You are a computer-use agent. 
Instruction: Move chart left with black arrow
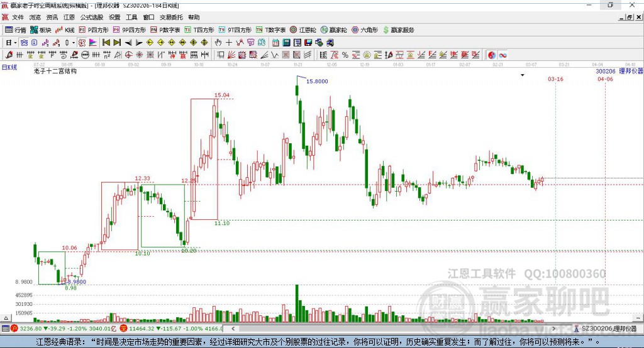(128, 43)
